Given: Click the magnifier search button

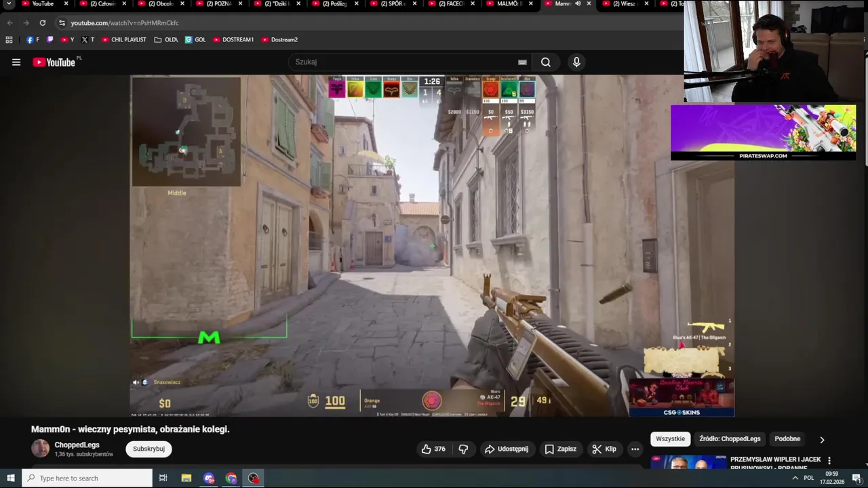Looking at the screenshot, I should tap(546, 62).
